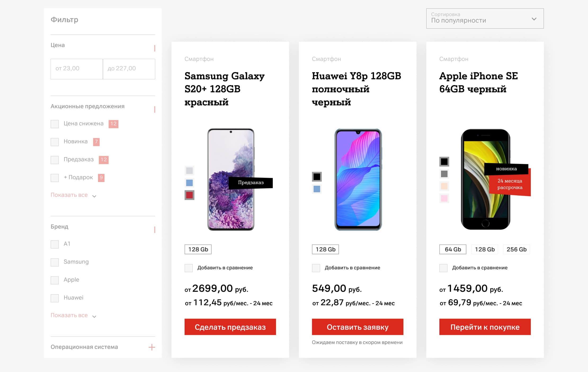Collapse the Акционные предложения filter section
This screenshot has height=372, width=588.
pos(155,109)
